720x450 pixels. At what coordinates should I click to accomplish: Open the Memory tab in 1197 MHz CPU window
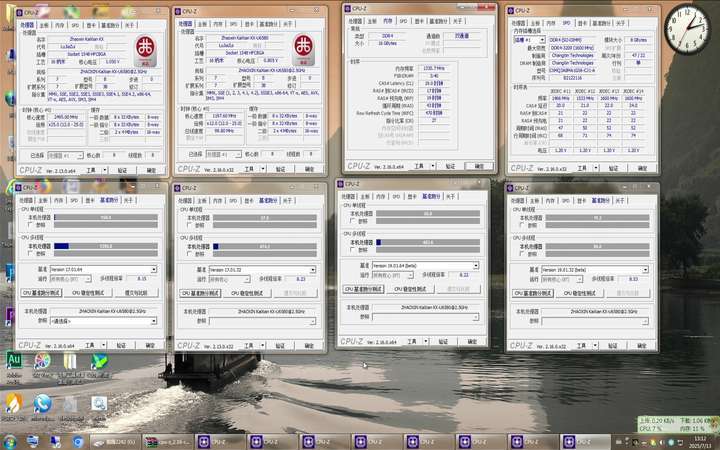pyautogui.click(x=218, y=23)
